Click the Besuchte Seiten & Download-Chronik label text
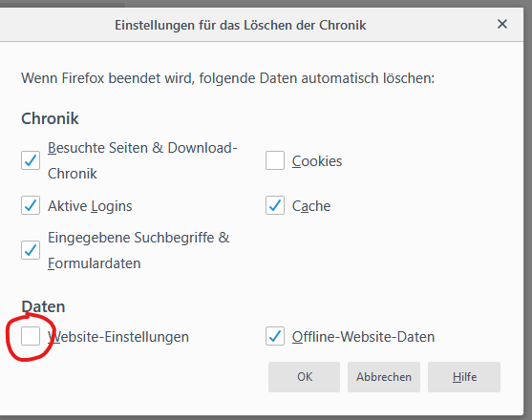Screen dimensions: 532x420 142,160
